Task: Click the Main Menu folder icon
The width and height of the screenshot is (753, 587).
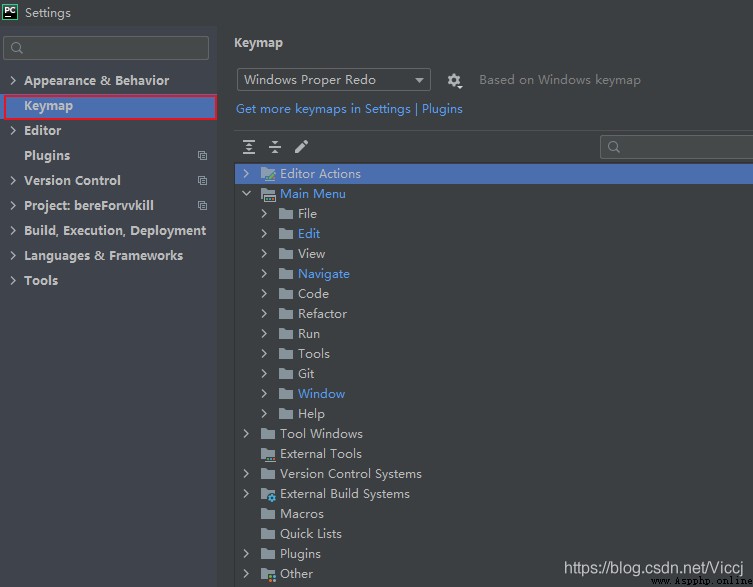Action: point(268,194)
